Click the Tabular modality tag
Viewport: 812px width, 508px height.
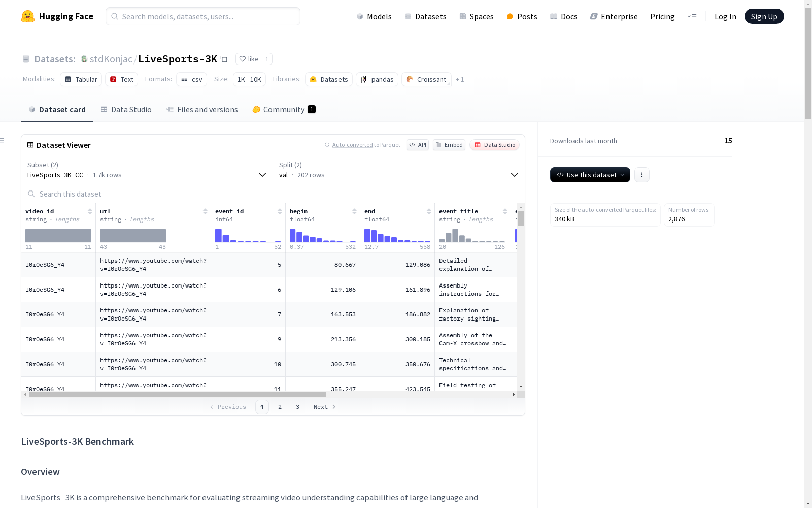click(81, 79)
